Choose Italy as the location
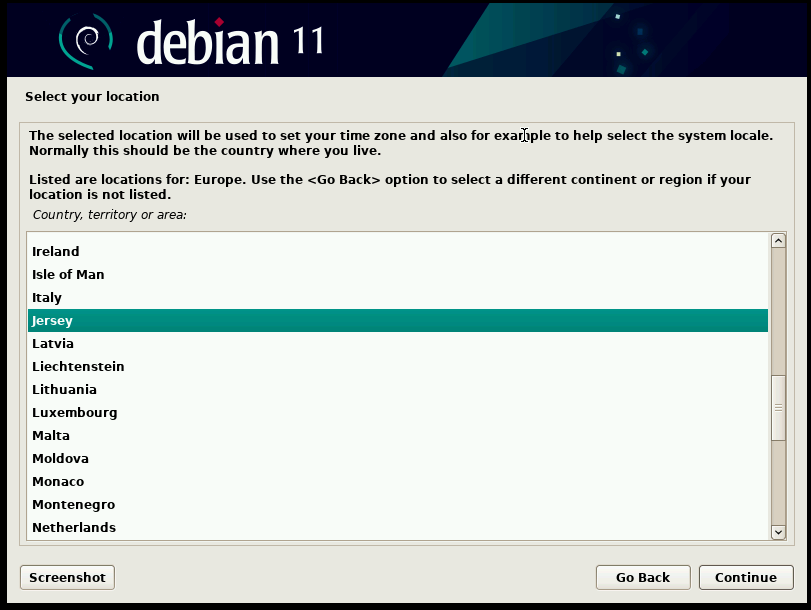The width and height of the screenshot is (811, 610). point(397,297)
